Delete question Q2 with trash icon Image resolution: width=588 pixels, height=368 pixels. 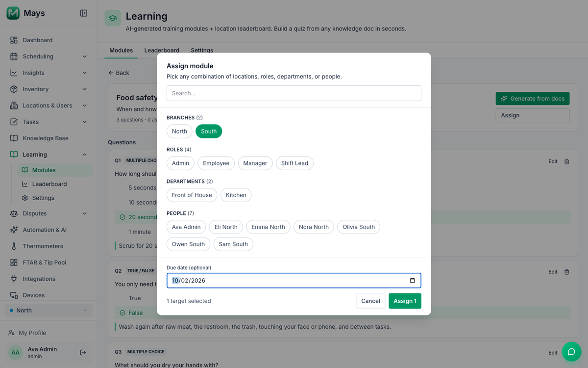[x=567, y=272]
